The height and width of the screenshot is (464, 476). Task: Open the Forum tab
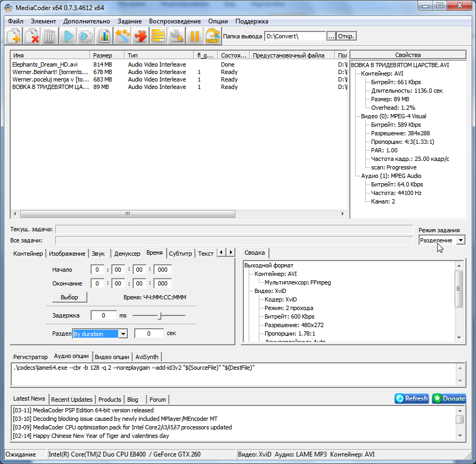[x=158, y=400]
